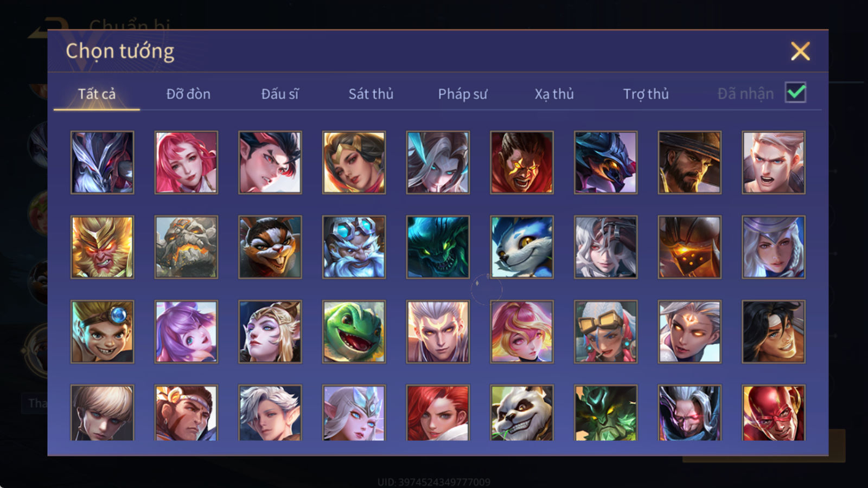Open the Đấu sĩ tab
Image resolution: width=868 pixels, height=488 pixels.
click(280, 94)
